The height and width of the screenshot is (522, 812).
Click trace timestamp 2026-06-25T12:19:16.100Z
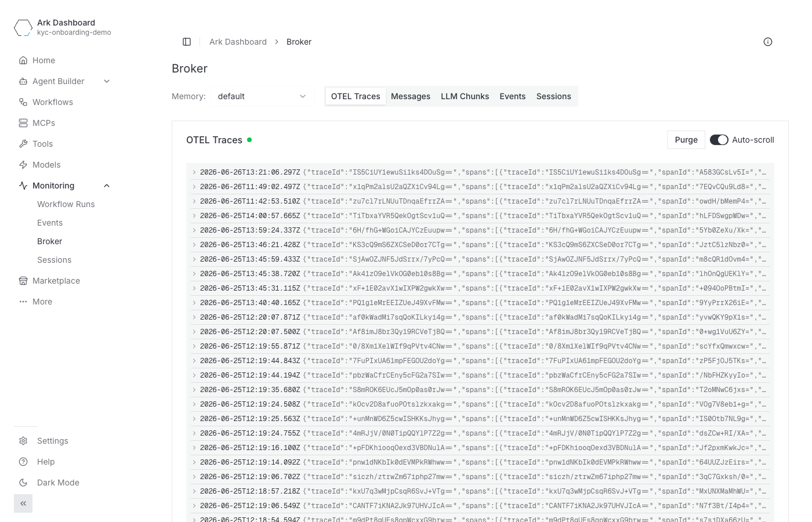250,448
